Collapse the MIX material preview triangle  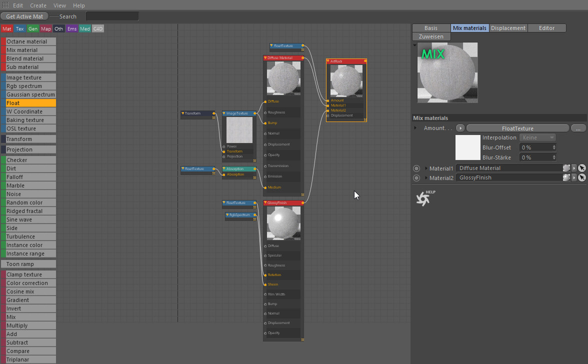[415, 45]
